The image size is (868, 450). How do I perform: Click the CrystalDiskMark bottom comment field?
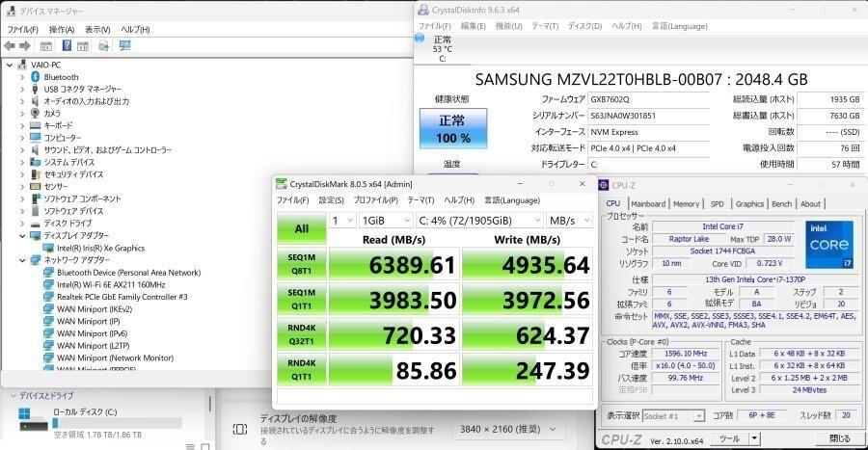(435, 396)
